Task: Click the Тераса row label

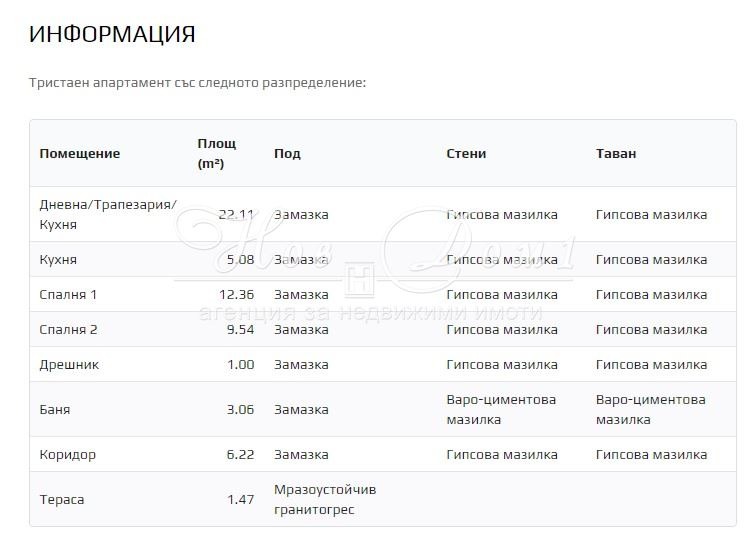Action: coord(62,500)
